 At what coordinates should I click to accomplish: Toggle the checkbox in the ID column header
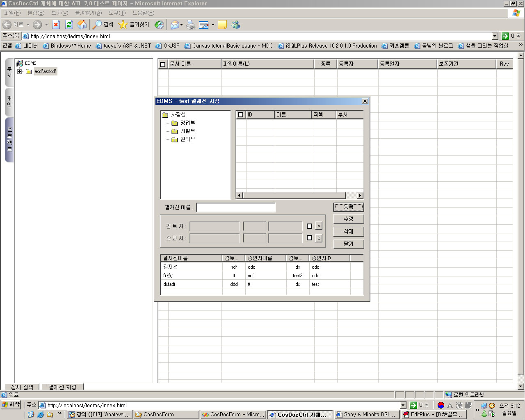(x=241, y=115)
